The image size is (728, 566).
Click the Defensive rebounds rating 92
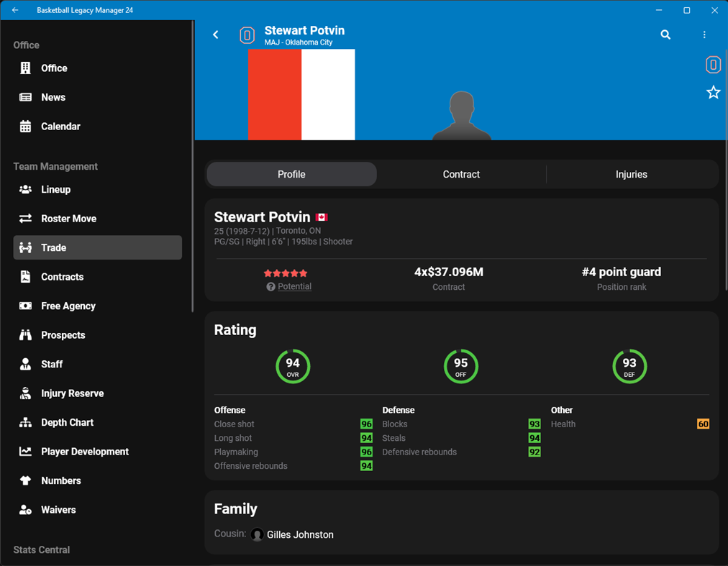pyautogui.click(x=534, y=452)
